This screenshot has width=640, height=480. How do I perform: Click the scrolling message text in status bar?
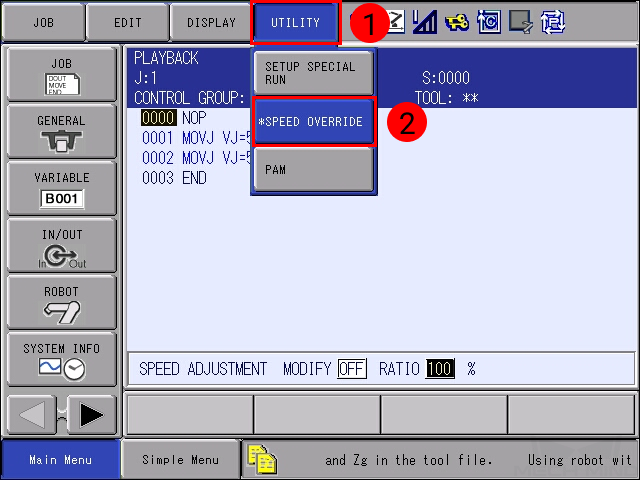[478, 460]
